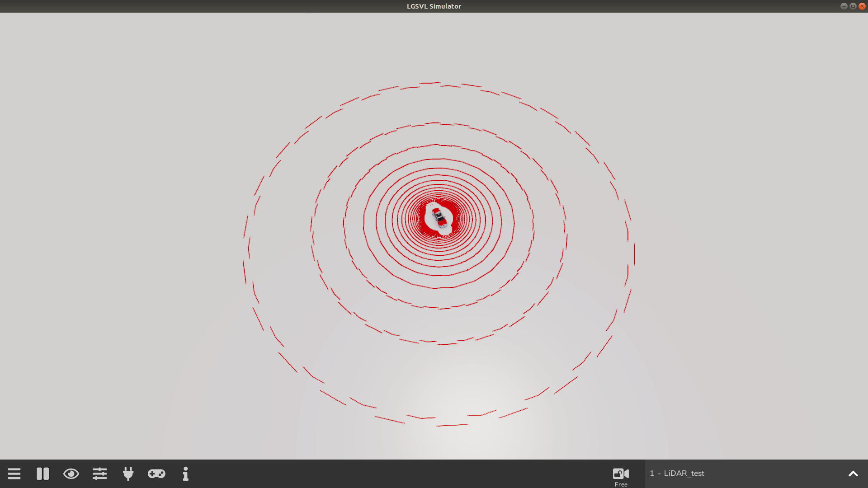The height and width of the screenshot is (488, 868).
Task: Adjust environment values via the sliders icon
Action: 99,474
